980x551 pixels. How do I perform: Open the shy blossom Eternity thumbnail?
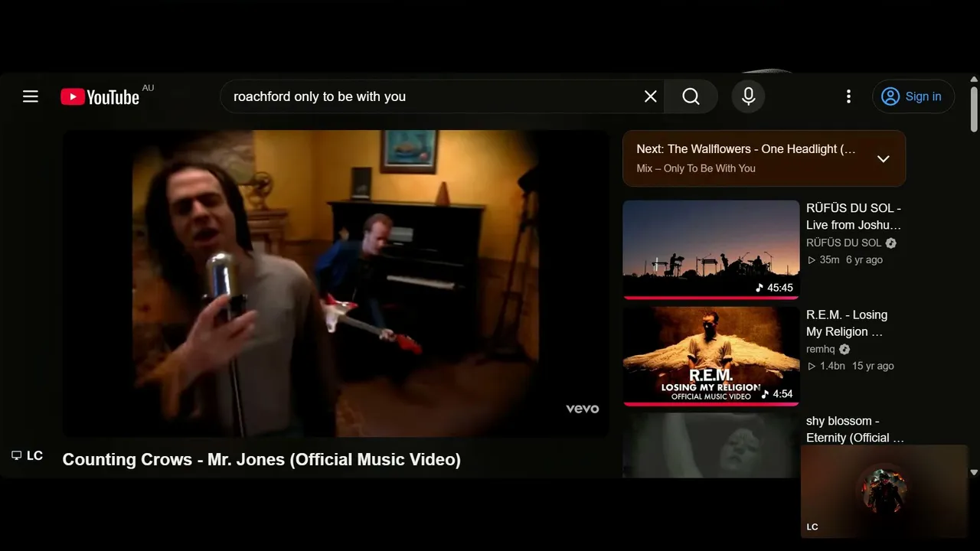pyautogui.click(x=711, y=445)
